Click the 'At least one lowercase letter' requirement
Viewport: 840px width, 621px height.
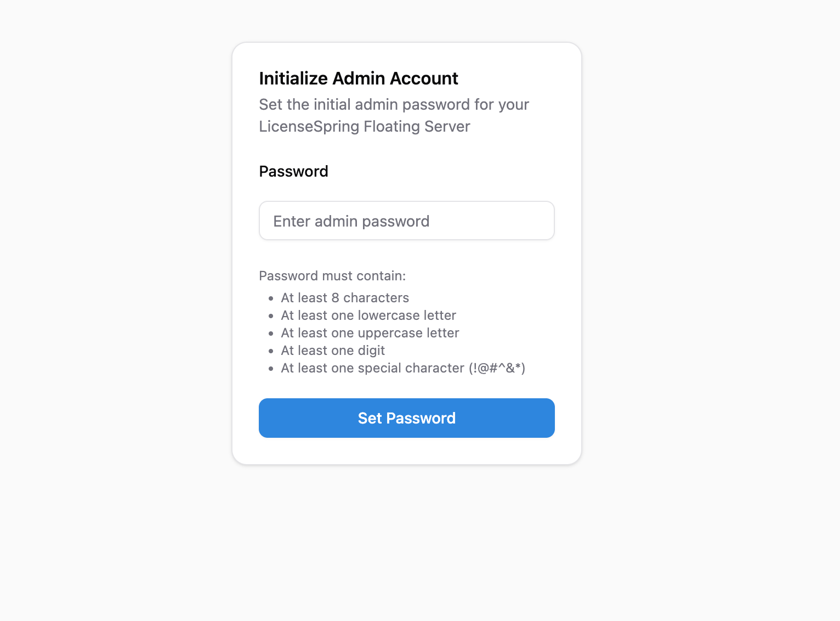(368, 315)
